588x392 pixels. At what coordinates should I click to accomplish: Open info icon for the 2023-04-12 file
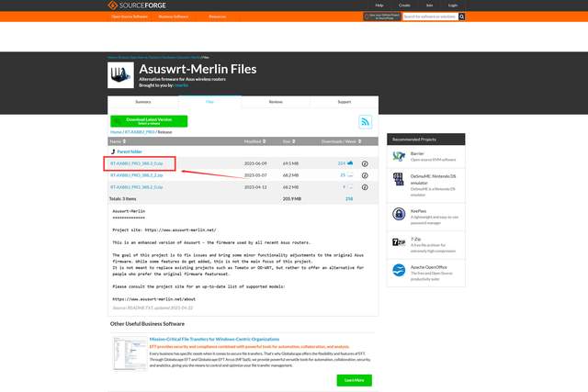point(365,187)
